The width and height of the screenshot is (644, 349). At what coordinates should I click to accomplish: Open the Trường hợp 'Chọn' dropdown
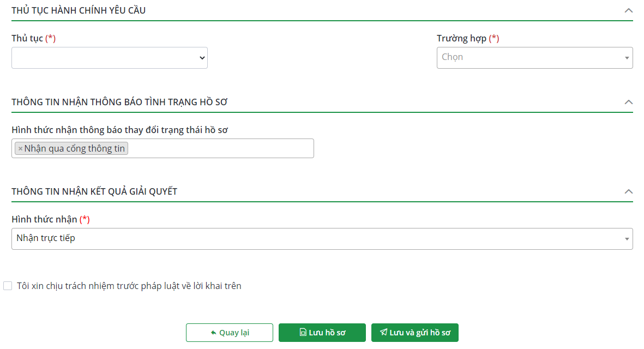[x=534, y=58]
